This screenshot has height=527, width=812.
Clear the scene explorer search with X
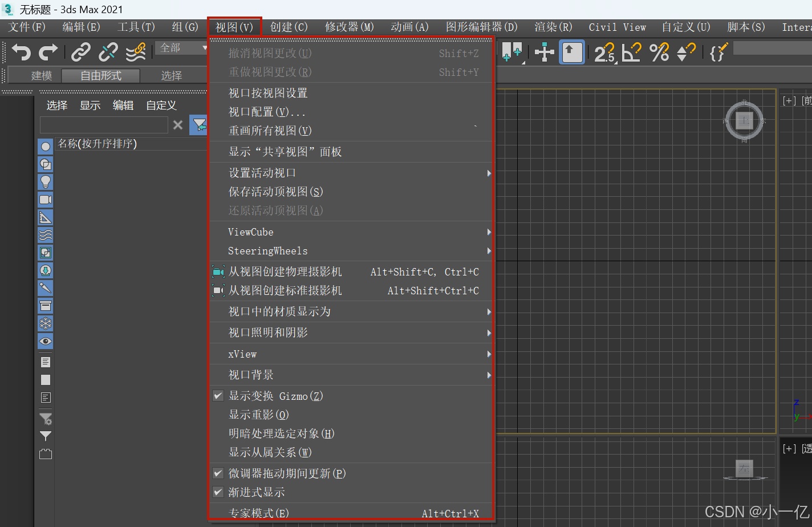click(x=178, y=125)
